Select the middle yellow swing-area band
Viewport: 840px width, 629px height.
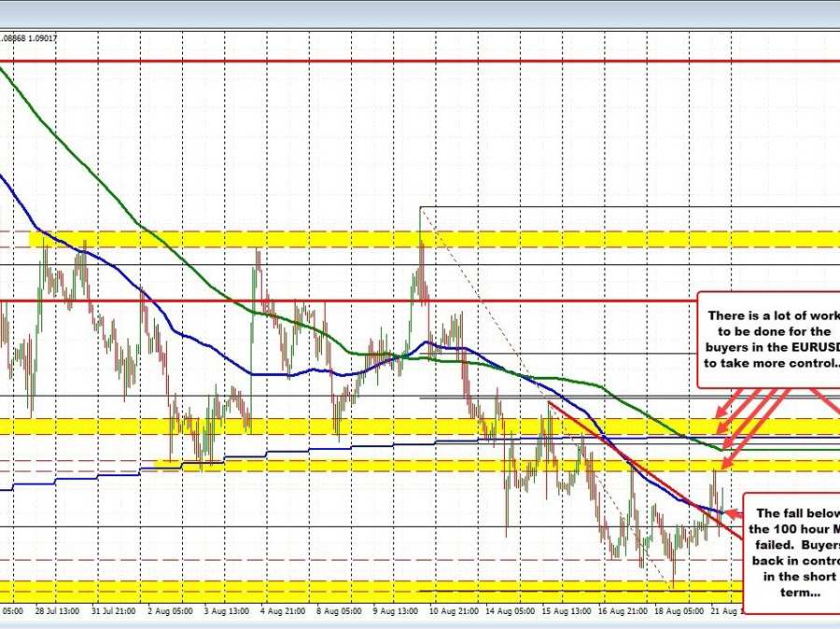click(x=373, y=425)
